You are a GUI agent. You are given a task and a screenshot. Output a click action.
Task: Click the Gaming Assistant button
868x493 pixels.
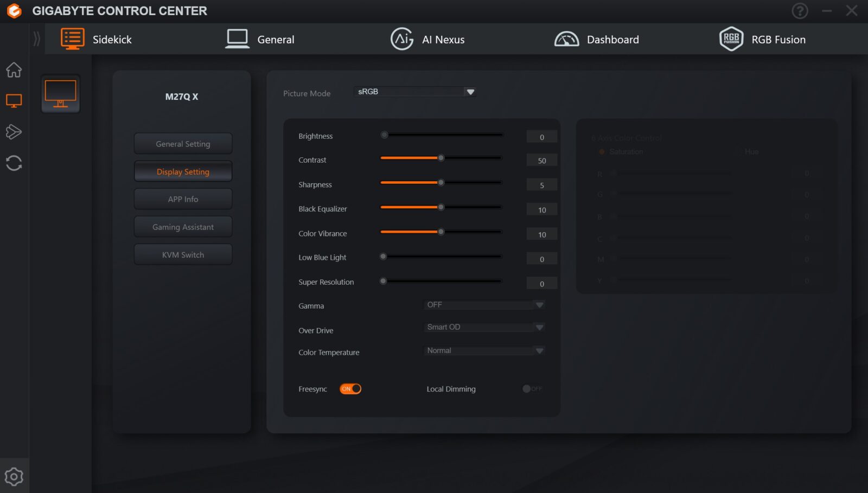(183, 227)
